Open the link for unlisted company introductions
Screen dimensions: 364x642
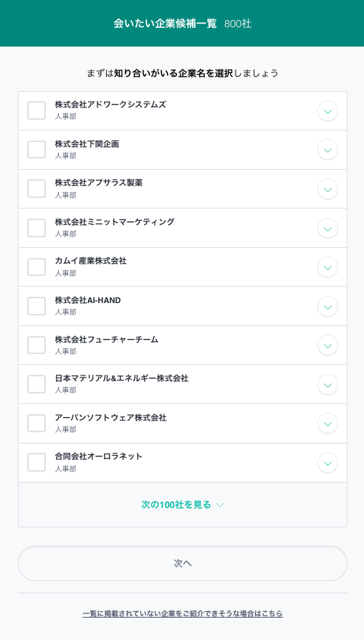tap(183, 614)
